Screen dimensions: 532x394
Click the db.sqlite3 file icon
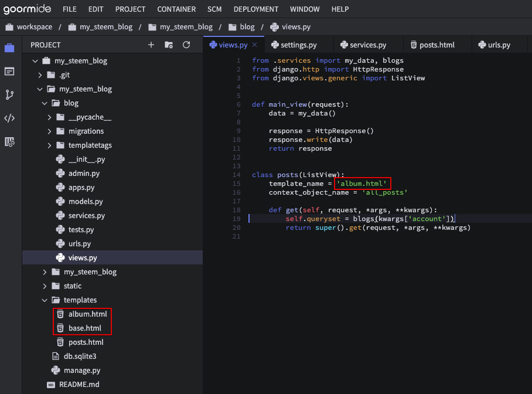coord(55,356)
